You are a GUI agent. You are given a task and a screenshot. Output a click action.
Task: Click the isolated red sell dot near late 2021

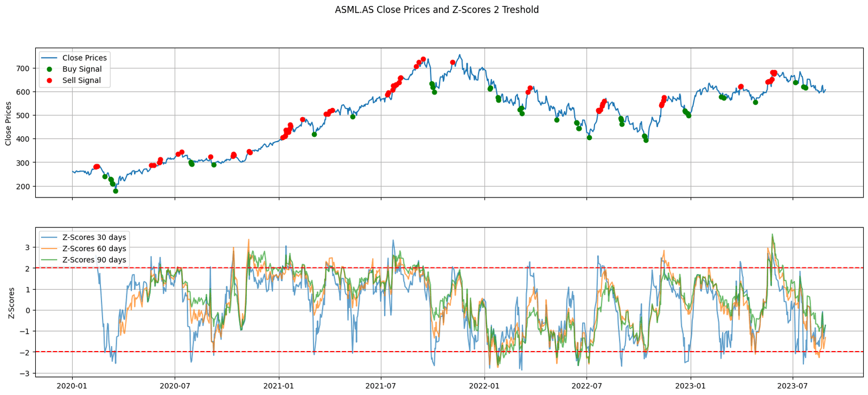pyautogui.click(x=452, y=62)
